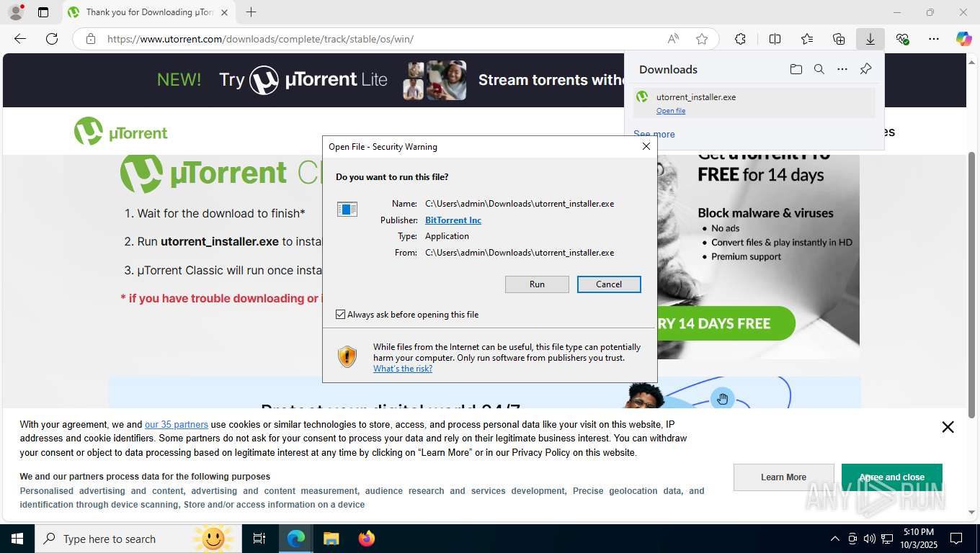Viewport: 980px width, 553px height.
Task: Search downloads with the magnifier icon
Action: pyautogui.click(x=819, y=69)
